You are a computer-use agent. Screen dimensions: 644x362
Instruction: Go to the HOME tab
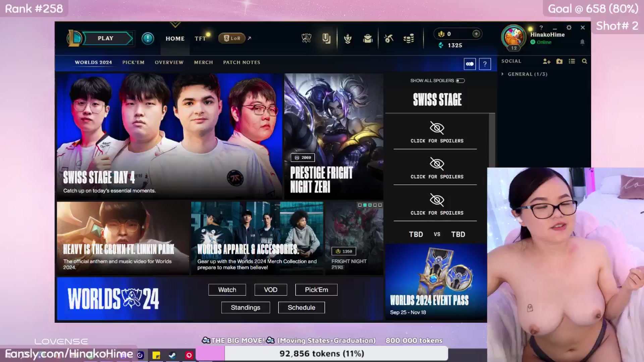[x=175, y=39]
